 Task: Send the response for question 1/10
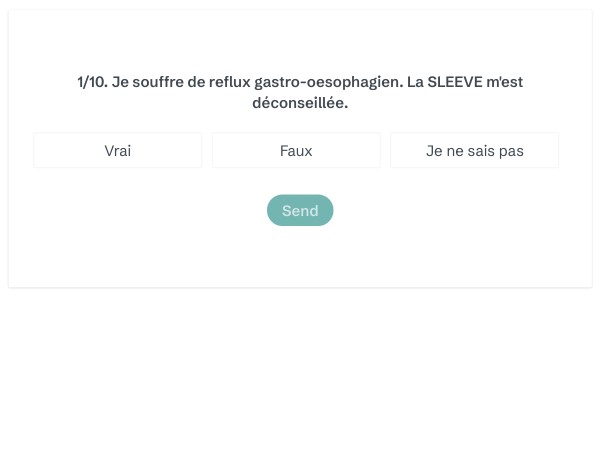[300, 210]
